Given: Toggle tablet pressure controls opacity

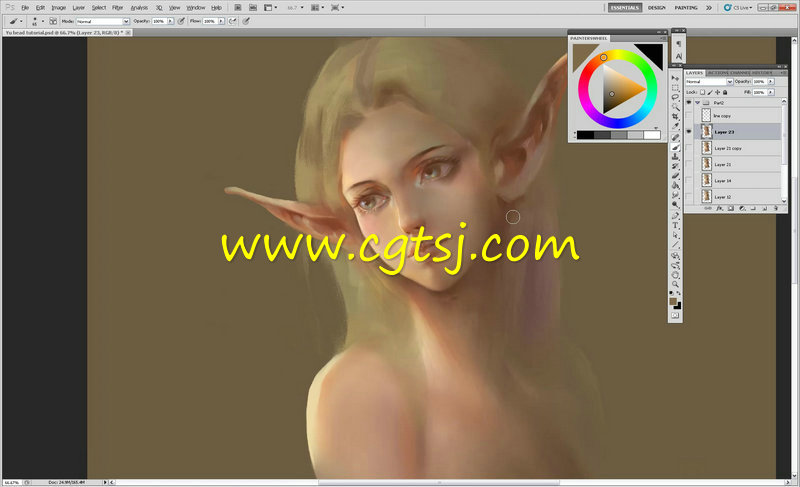Looking at the screenshot, I should [x=181, y=21].
